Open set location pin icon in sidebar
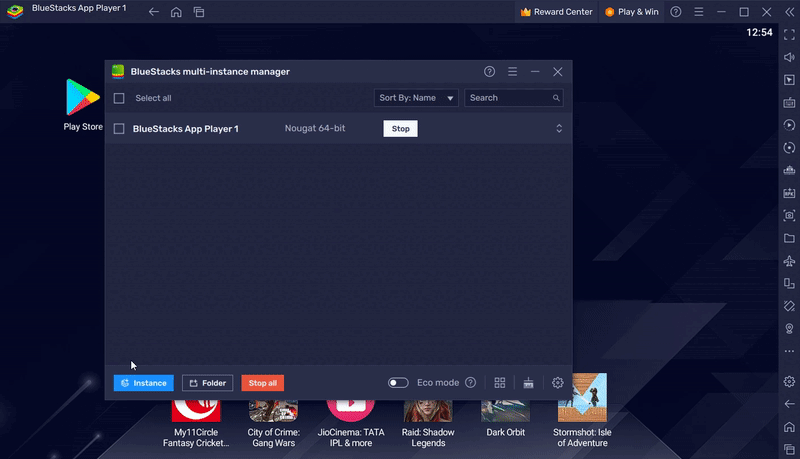 pos(789,328)
